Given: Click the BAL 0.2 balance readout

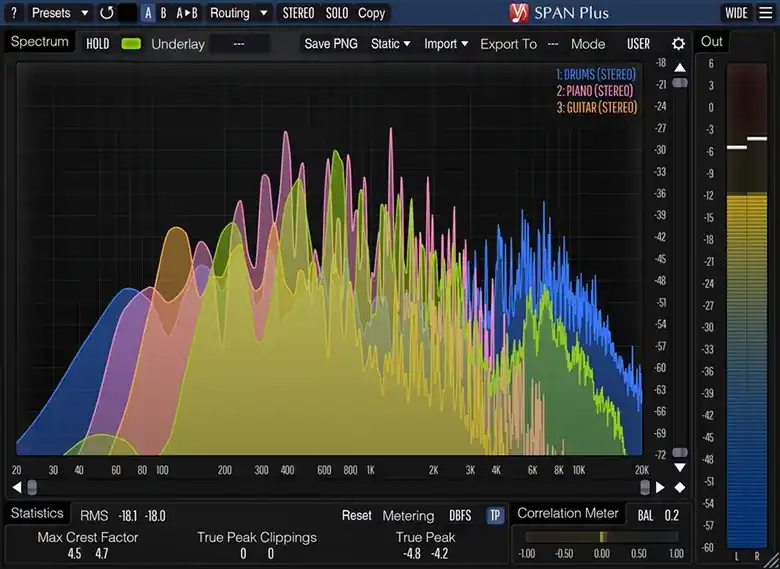Looking at the screenshot, I should (658, 516).
